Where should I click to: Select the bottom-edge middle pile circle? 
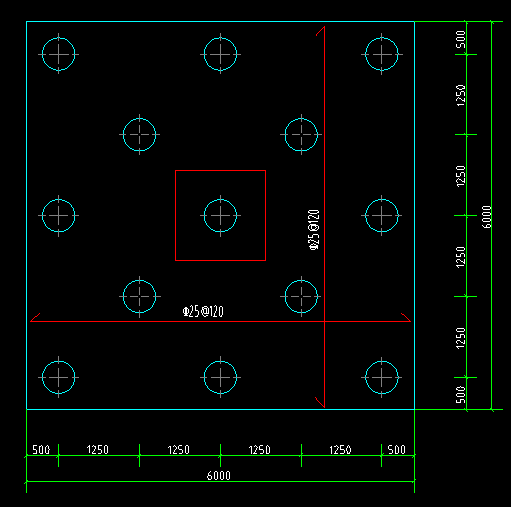pos(220,377)
